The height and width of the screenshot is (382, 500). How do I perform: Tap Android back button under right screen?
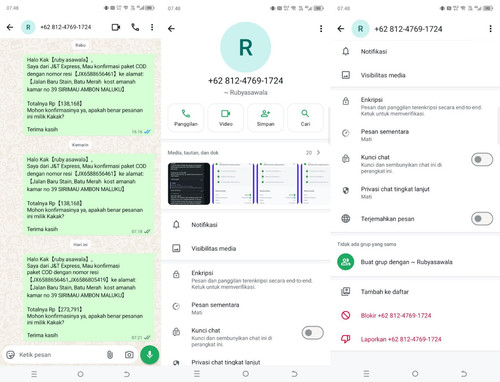pos(464,374)
